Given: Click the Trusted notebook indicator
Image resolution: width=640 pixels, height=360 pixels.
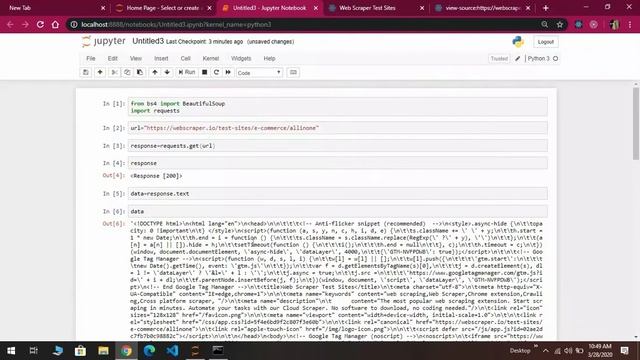Looking at the screenshot, I should 499,58.
